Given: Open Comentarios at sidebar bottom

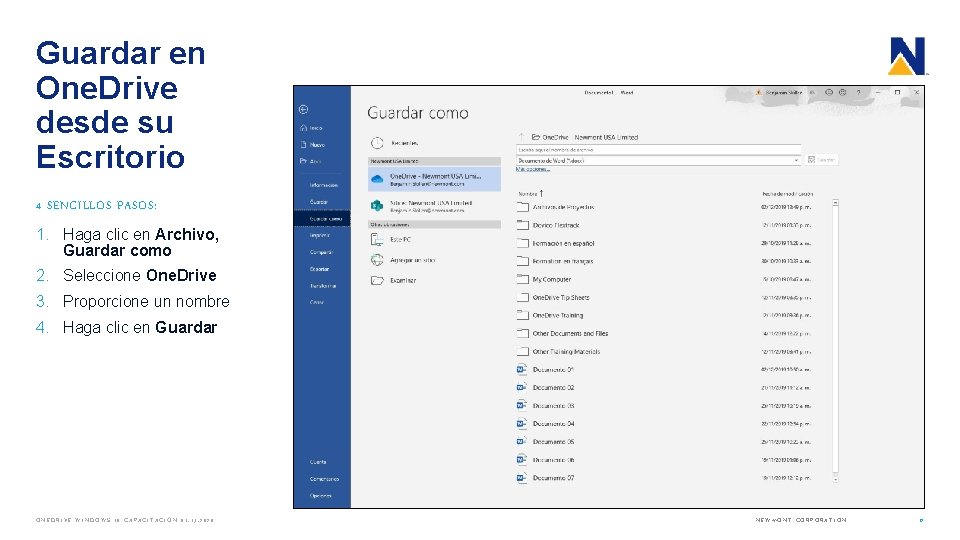Looking at the screenshot, I should click(324, 479).
